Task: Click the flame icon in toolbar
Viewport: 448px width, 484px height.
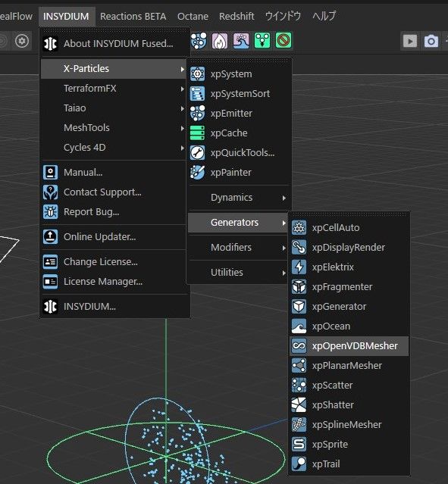Action: coord(220,41)
